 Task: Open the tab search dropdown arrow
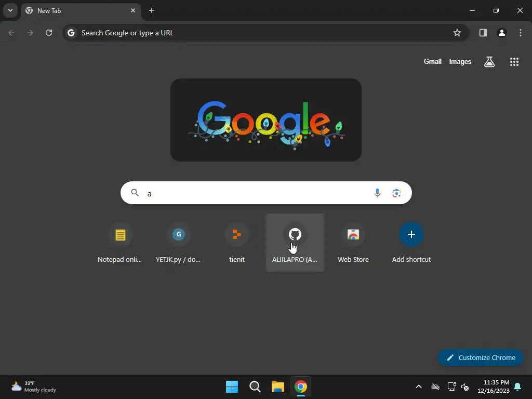[x=10, y=10]
